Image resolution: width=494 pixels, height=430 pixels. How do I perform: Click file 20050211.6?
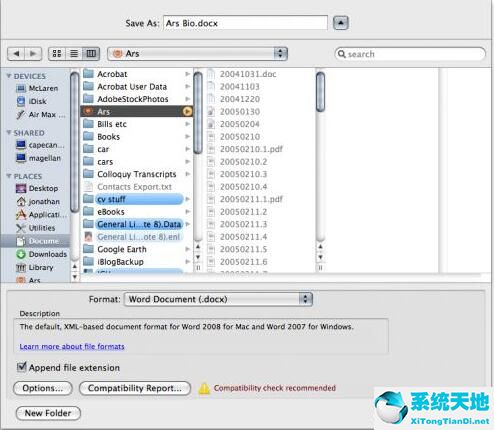click(243, 262)
